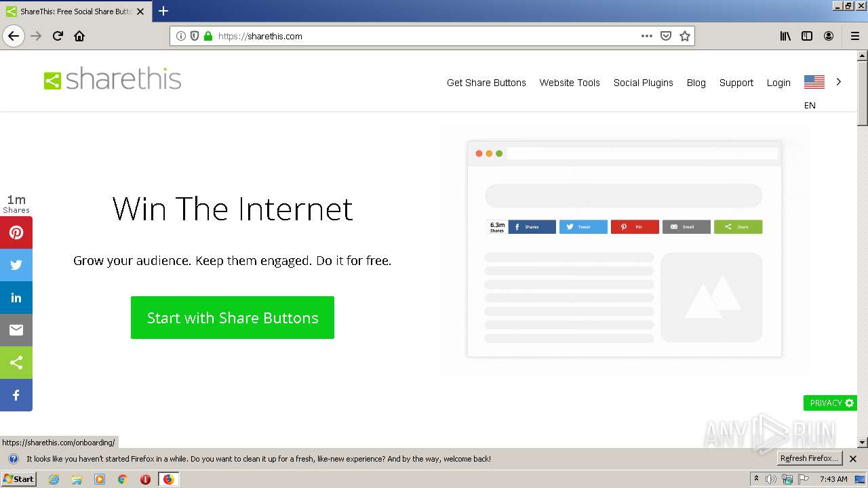Expand language options with chevron arrow

tap(839, 81)
